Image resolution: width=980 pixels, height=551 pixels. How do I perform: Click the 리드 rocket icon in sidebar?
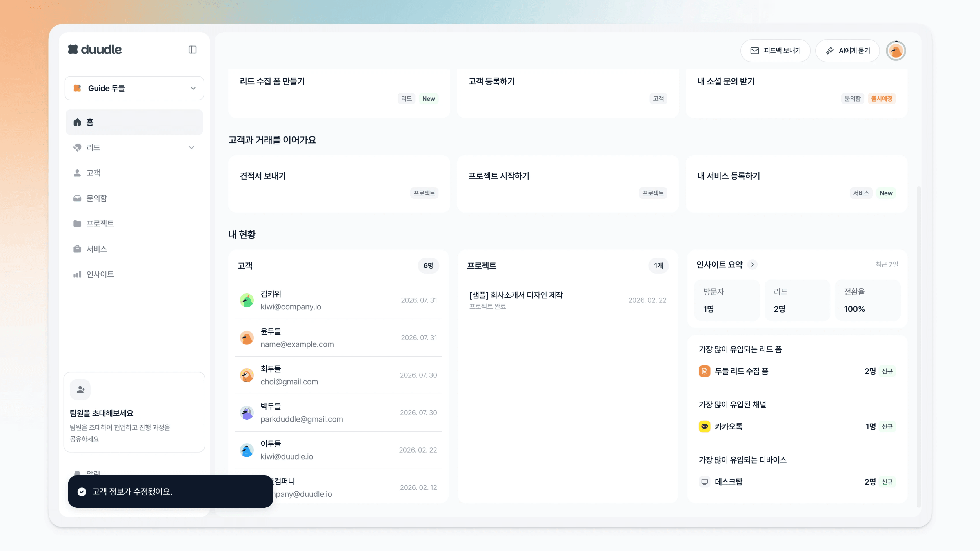click(77, 147)
